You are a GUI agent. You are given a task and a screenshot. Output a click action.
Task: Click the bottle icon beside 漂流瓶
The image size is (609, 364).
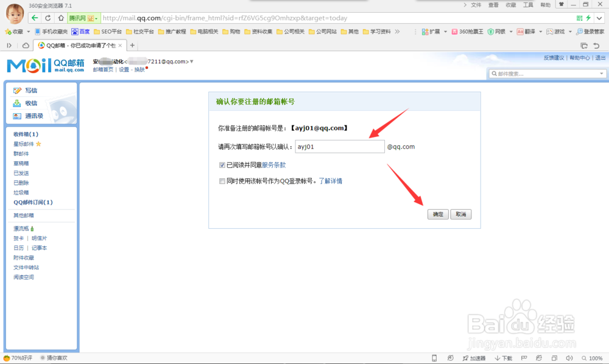(32, 229)
